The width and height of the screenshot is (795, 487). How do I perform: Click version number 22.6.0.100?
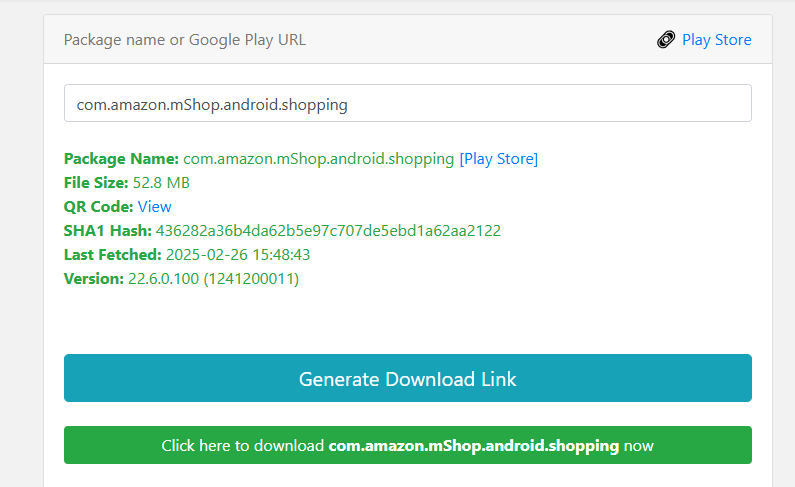pyautogui.click(x=163, y=279)
